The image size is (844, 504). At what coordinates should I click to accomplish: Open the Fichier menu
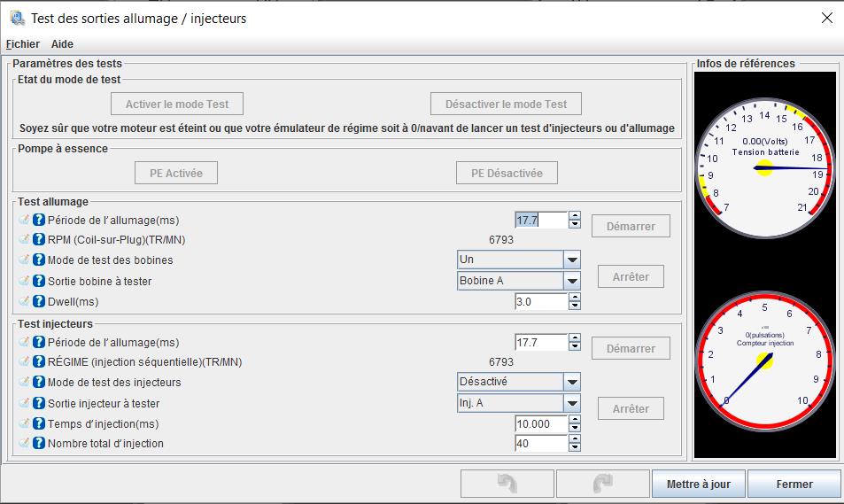[23, 44]
